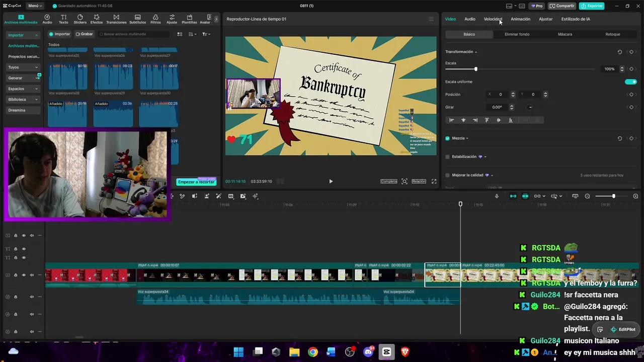Toggle auto snapping in the timeline toolbar
644x362 pixels.
525,196
